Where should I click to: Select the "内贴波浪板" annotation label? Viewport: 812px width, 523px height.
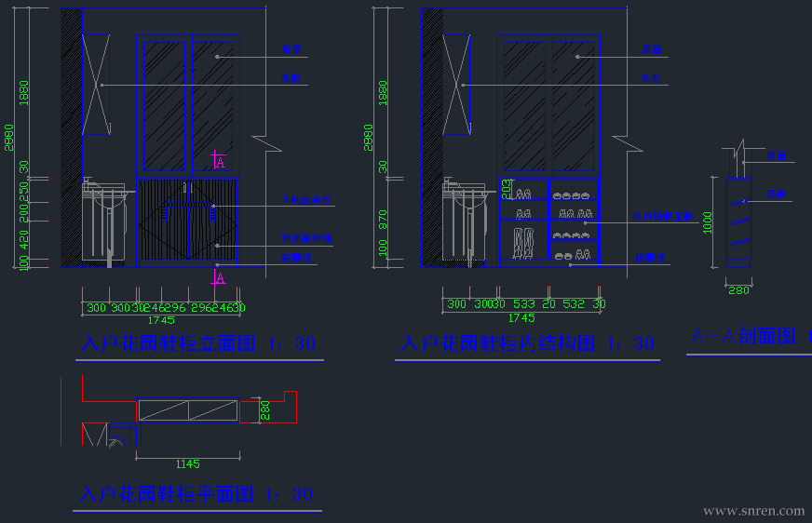click(x=306, y=200)
